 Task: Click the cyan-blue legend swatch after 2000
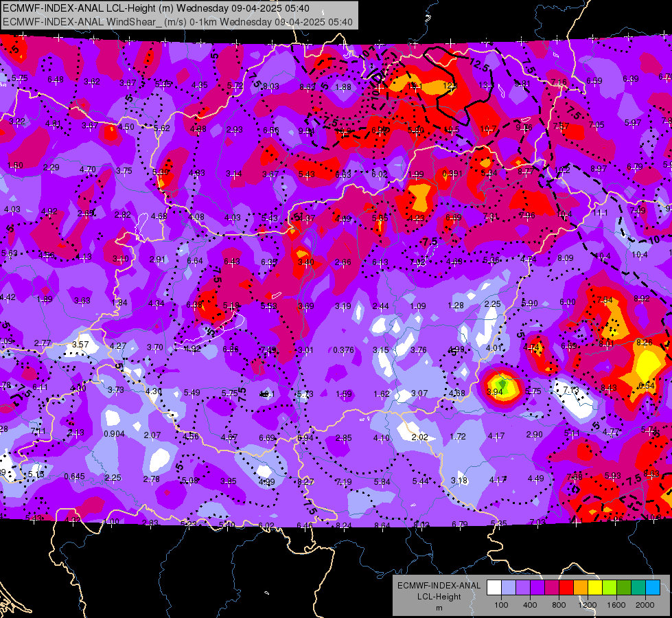coord(653,588)
